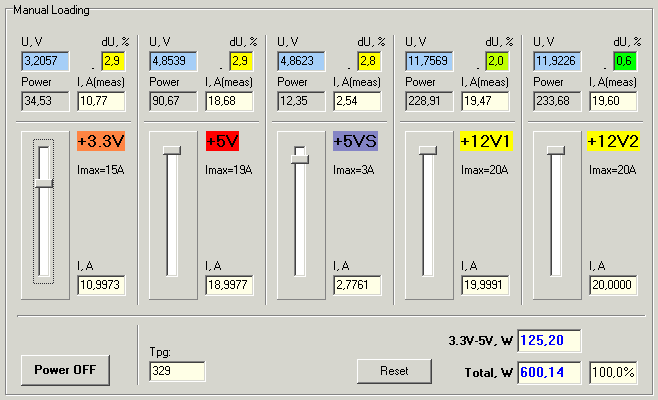This screenshot has width=658, height=400.
Task: Click the +12V1 current field 19,9991
Action: [485, 285]
